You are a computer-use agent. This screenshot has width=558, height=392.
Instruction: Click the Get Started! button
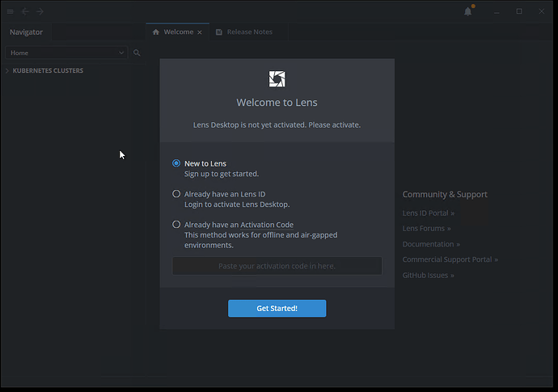tap(277, 308)
